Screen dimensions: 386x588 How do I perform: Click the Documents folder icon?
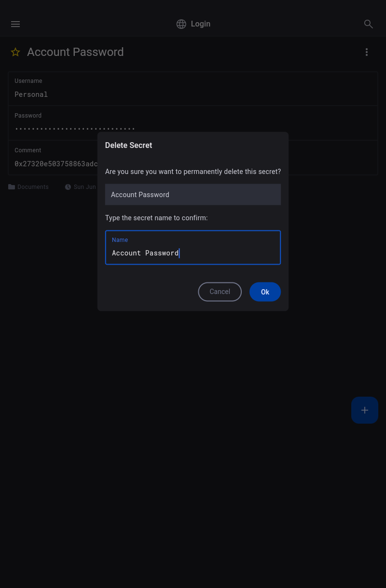[12, 187]
